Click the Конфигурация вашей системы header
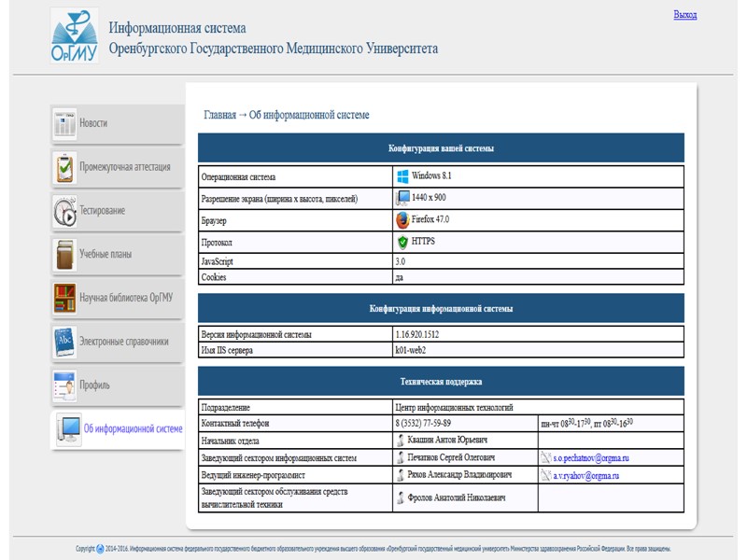The image size is (747, 560). click(441, 148)
